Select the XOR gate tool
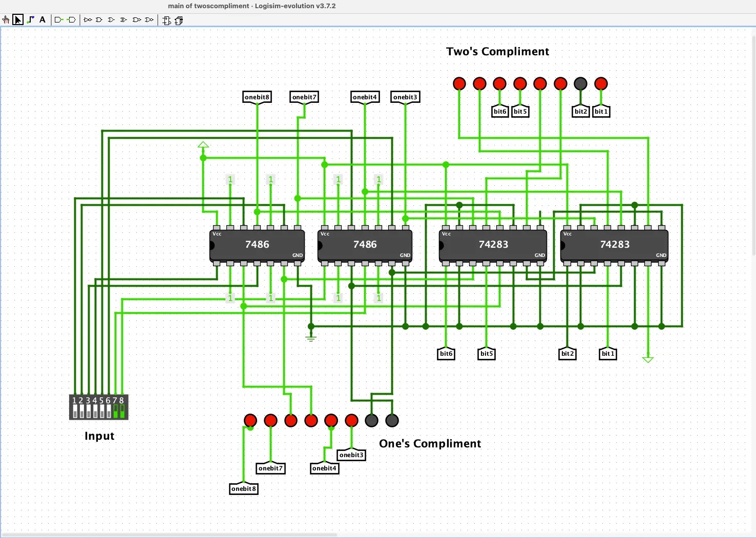Viewport: 756px width, 538px height. pos(123,20)
